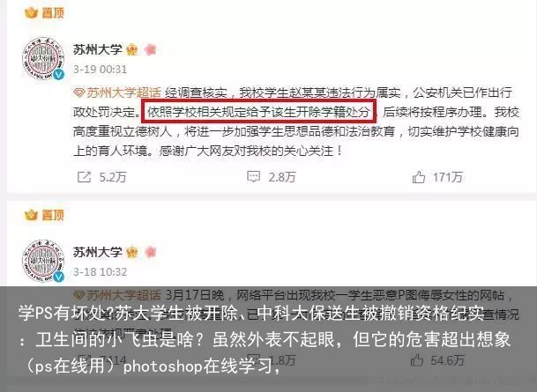This screenshot has height=392, width=537.
Task: Open the 苏州大学 avatar on the first post
Action: pos(43,59)
